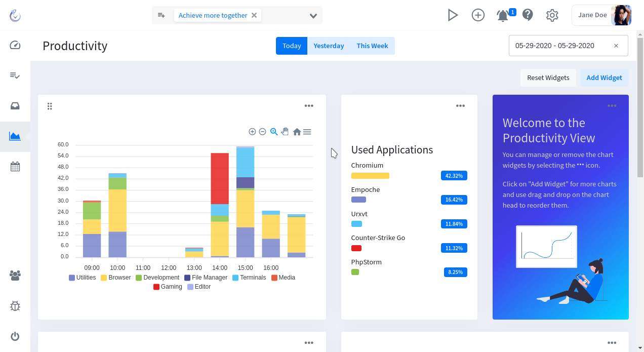Open the help question mark icon
Screen dimensions: 644x352
528,15
